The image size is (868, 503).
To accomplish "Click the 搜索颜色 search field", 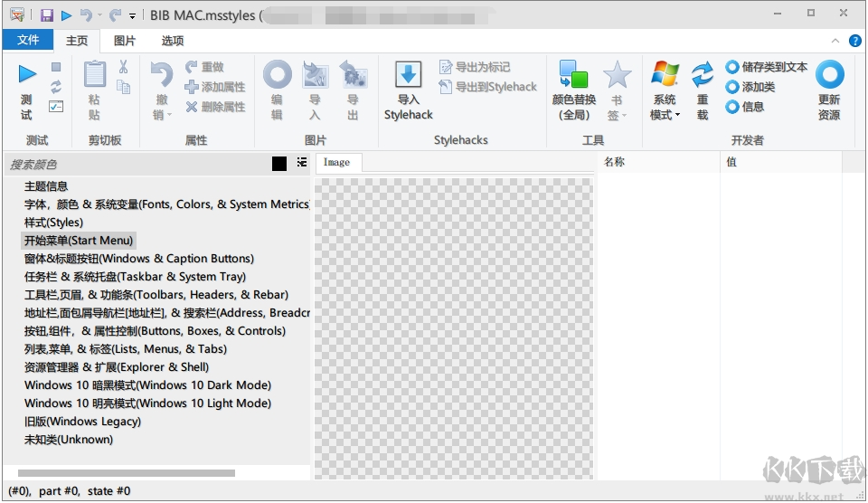I will pos(138,164).
